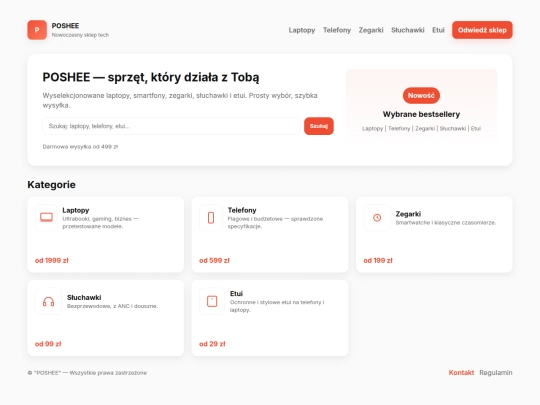Open Telefony in the top navigation
The height and width of the screenshot is (405, 540).
(x=337, y=30)
